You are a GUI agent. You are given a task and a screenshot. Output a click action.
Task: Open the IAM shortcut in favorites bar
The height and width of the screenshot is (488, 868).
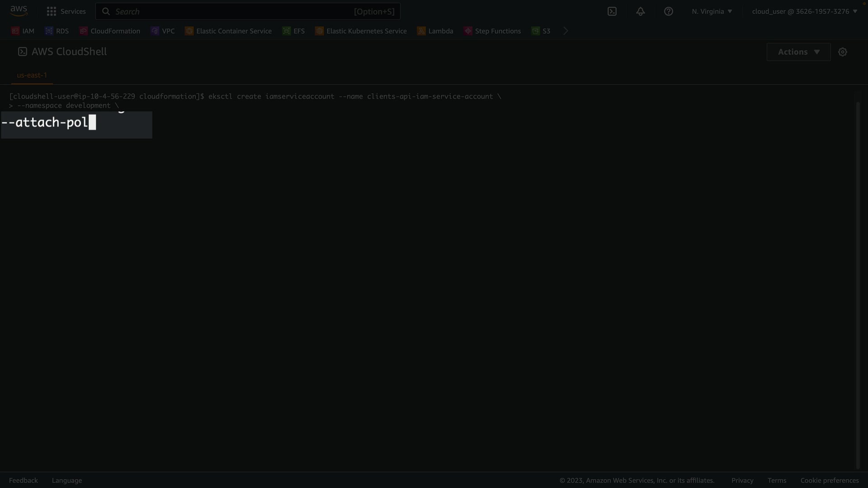23,31
